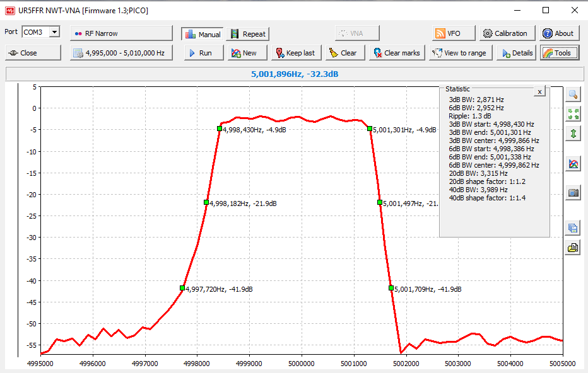The image size is (588, 373).
Task: Click the multi-trace chart icon in sidebar
Action: 573,164
